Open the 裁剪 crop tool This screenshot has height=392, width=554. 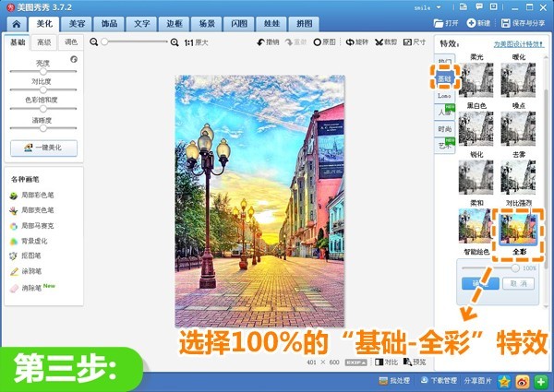[386, 42]
